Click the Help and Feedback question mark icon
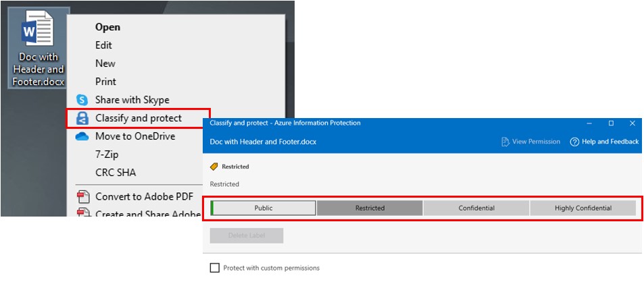Image resolution: width=644 pixels, height=282 pixels. (x=574, y=142)
